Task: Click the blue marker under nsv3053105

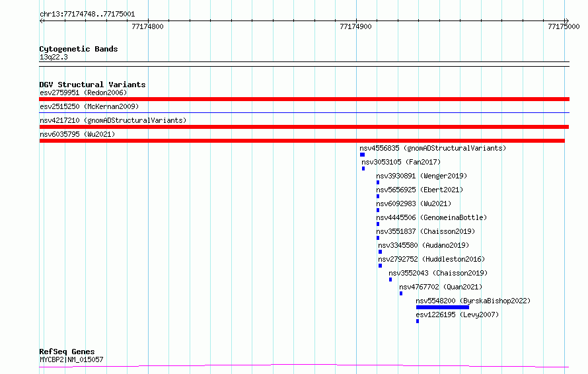Action: pyautogui.click(x=363, y=168)
